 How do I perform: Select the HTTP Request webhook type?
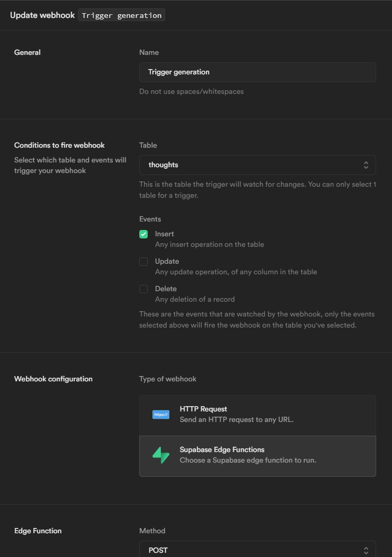click(257, 416)
